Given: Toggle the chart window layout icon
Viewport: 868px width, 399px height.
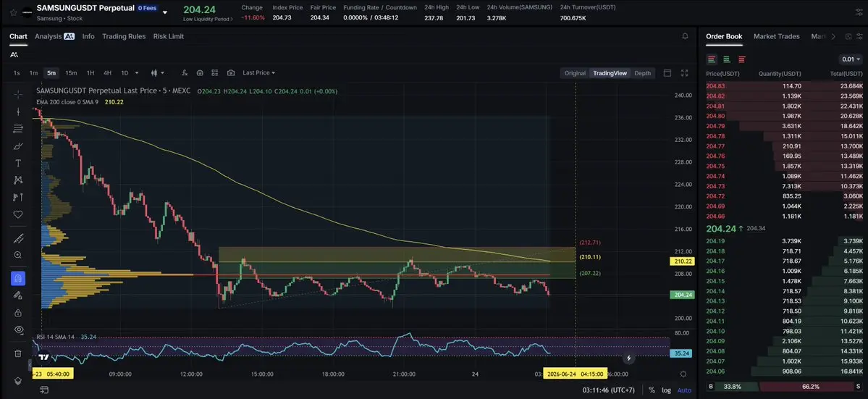Looking at the screenshot, I should [667, 73].
